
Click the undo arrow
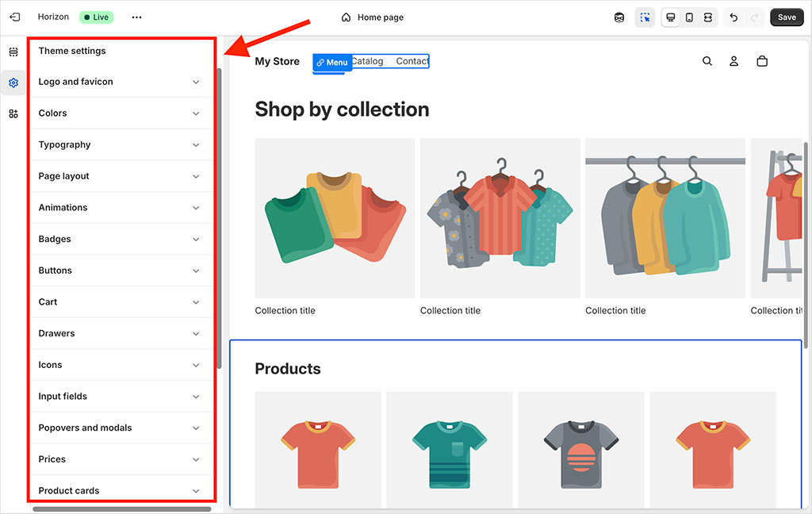click(733, 17)
